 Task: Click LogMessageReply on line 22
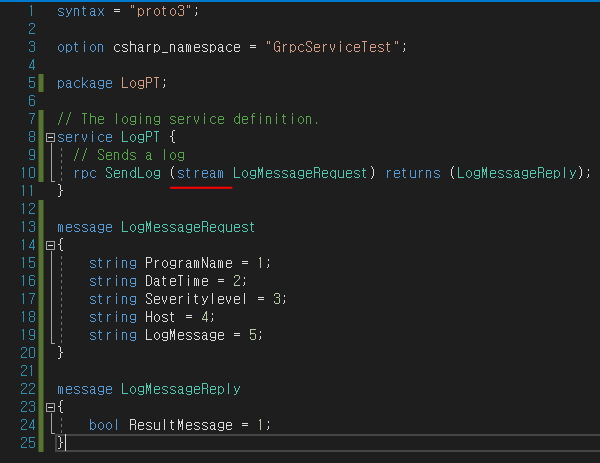tap(181, 389)
